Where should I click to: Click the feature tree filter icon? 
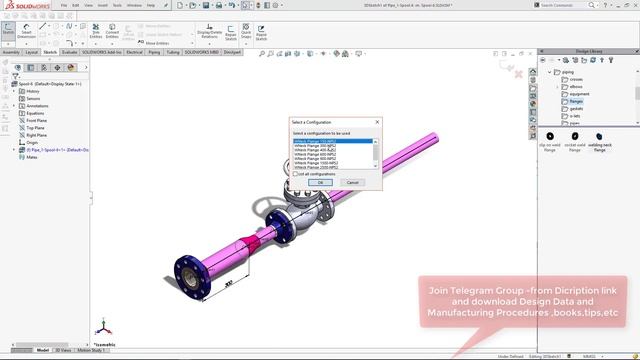(x=15, y=76)
